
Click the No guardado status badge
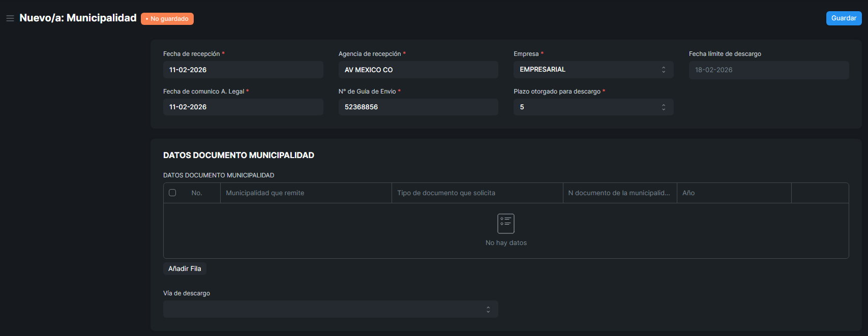click(167, 19)
